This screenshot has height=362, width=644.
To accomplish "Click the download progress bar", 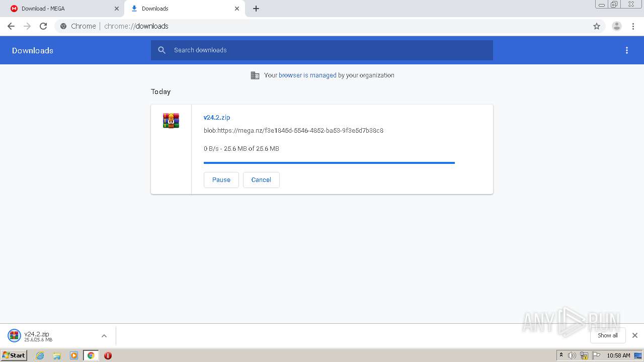I will [x=329, y=163].
